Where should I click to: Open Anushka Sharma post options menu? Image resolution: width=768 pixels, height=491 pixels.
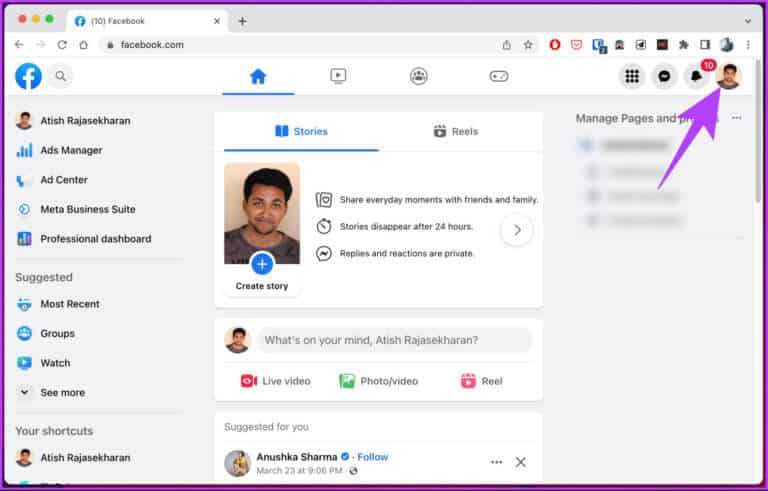496,462
